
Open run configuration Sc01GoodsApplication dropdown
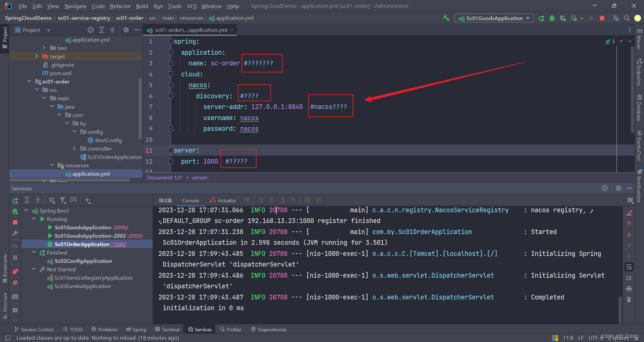tap(494, 18)
